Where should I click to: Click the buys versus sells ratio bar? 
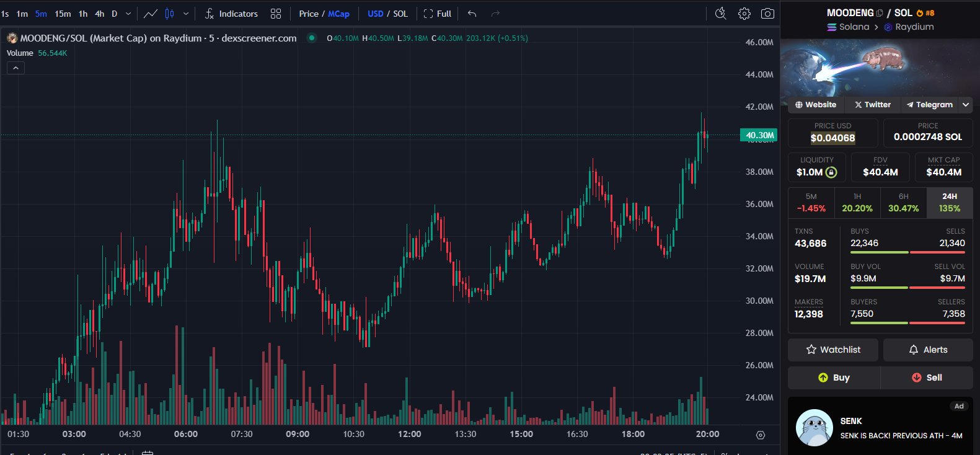907,252
